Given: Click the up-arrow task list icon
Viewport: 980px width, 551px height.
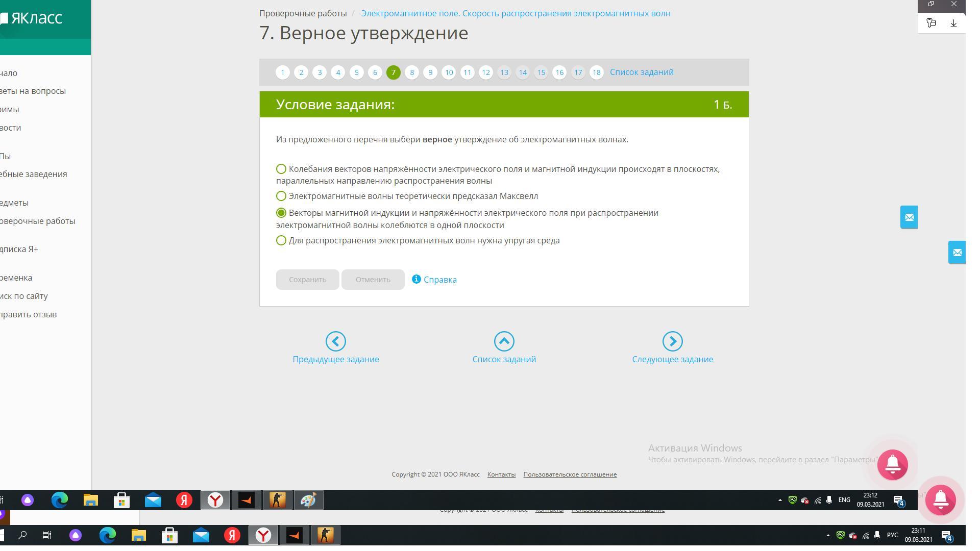Looking at the screenshot, I should 504,341.
